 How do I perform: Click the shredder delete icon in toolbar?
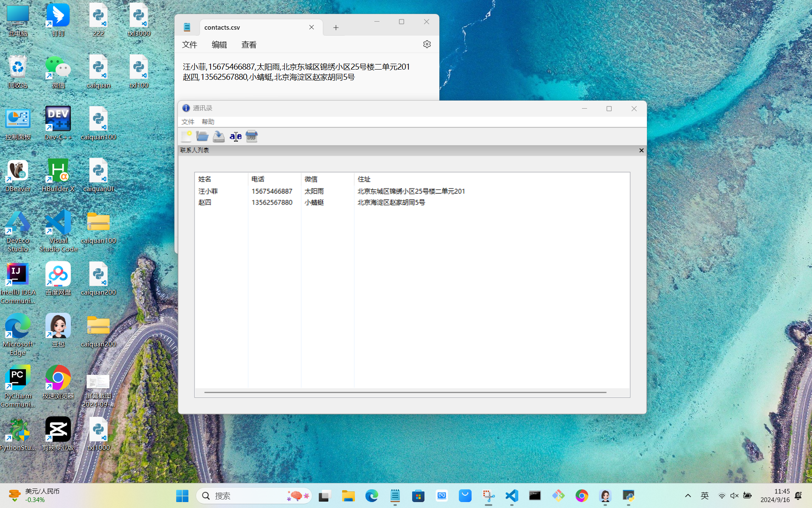click(252, 136)
